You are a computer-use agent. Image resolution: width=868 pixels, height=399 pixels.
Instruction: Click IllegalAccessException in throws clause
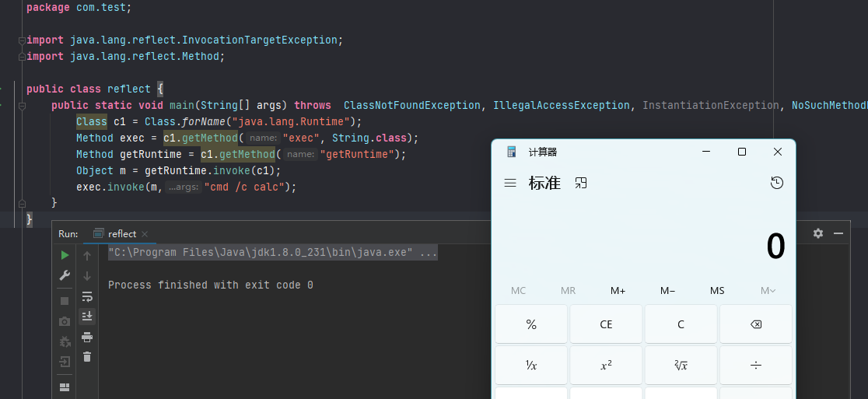562,105
